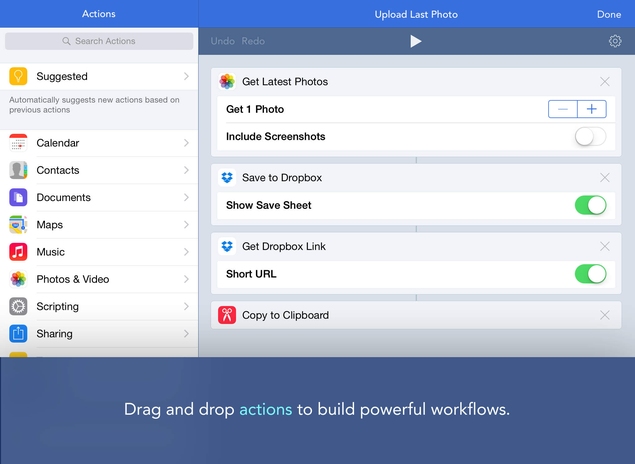Decrease photo count with minus button
The image size is (635, 464).
563,109
